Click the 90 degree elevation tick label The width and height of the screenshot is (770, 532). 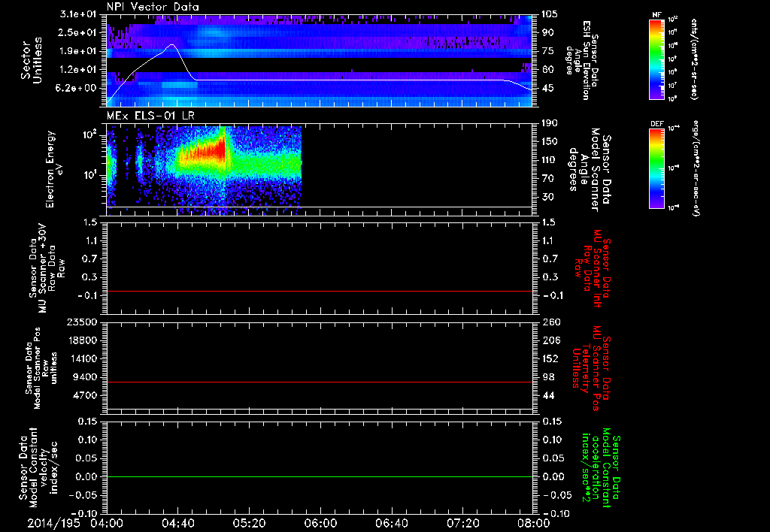[548, 32]
